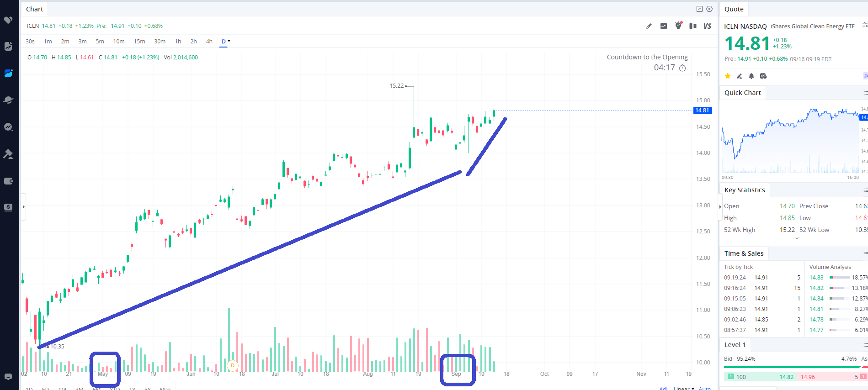The image size is (868, 390).
Task: Set a price alert with the bell icon
Action: pos(751,76)
